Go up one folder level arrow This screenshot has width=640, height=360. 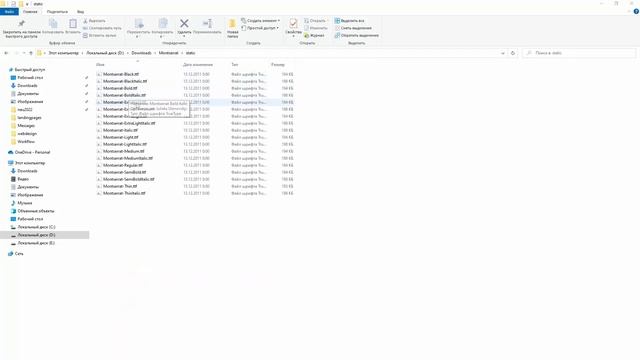tap(31, 53)
